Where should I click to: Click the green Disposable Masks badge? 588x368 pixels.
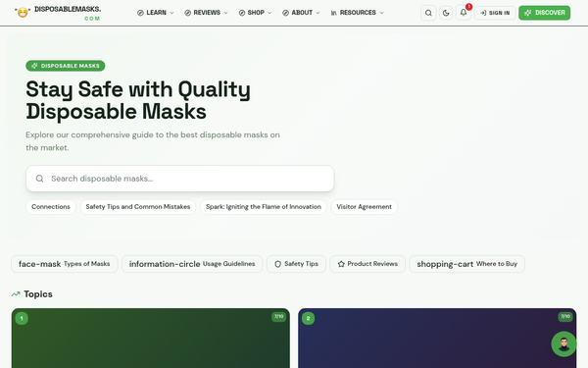click(66, 66)
